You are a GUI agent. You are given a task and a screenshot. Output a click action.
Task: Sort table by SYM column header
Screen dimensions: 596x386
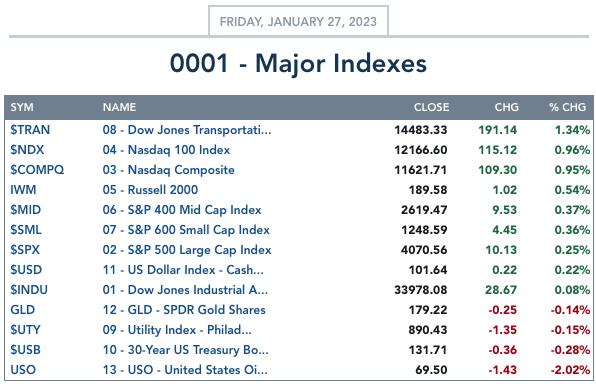pyautogui.click(x=22, y=107)
